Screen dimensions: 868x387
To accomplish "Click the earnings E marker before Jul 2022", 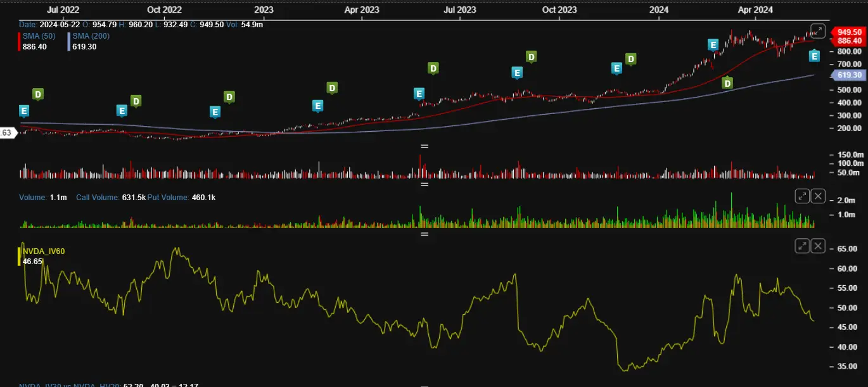I will click(24, 111).
